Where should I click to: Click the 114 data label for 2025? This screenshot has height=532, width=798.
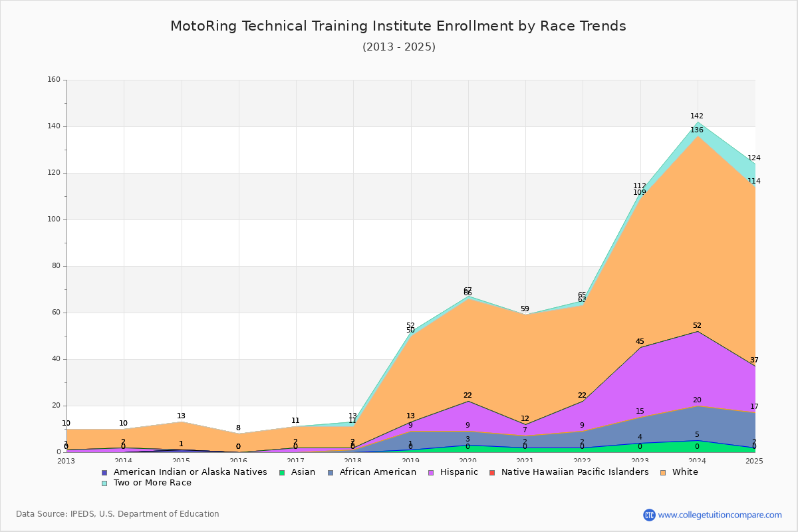[754, 182]
